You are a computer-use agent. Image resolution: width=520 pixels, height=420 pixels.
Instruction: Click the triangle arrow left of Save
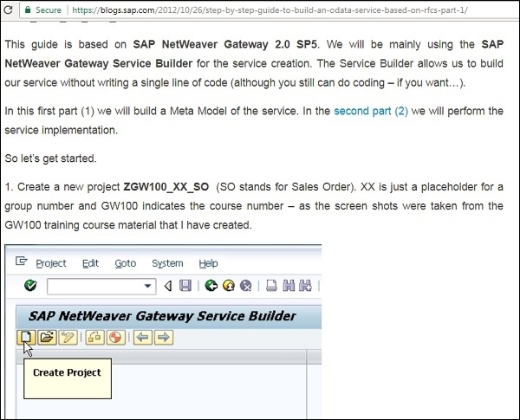pos(168,286)
